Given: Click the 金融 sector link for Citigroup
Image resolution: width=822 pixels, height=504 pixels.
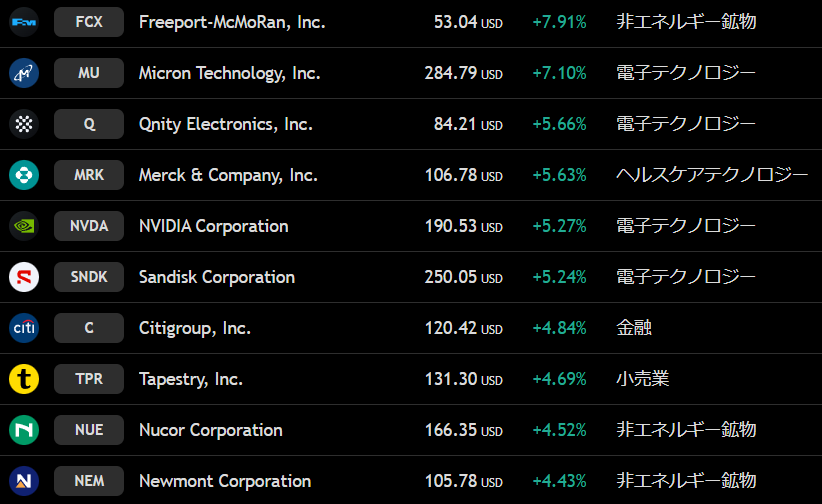Looking at the screenshot, I should click(634, 328).
